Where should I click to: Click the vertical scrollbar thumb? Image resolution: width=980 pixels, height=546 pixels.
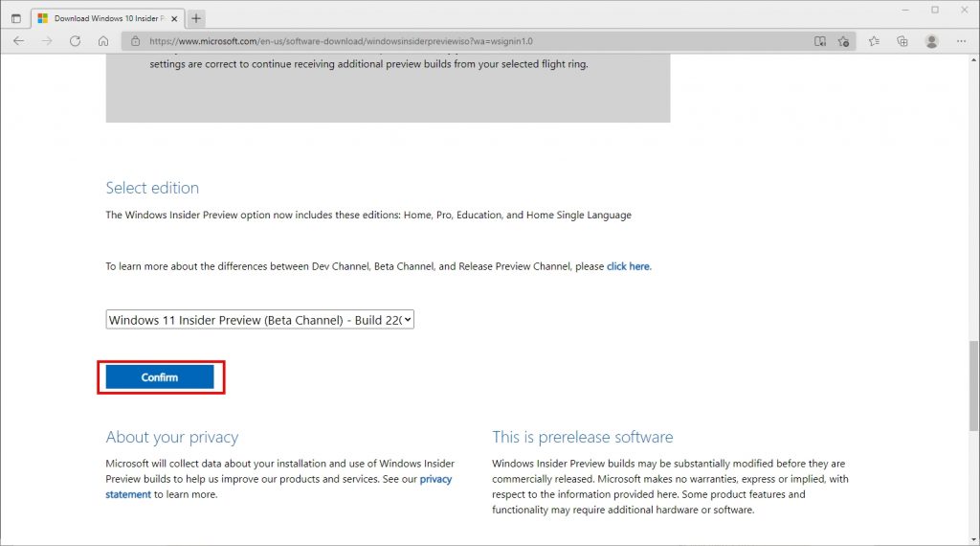[973, 385]
